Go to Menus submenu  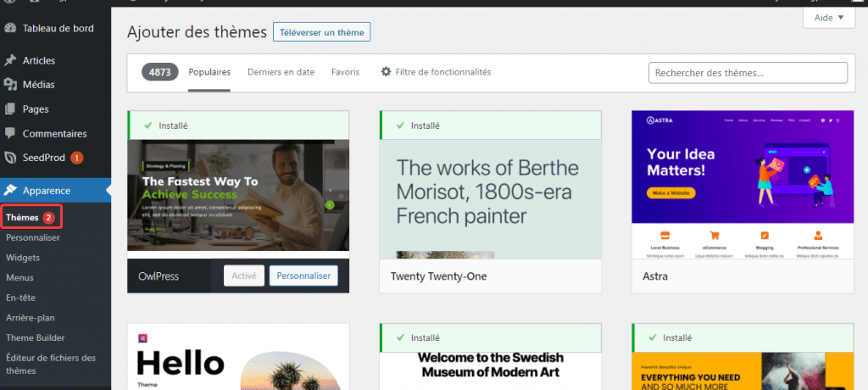20,277
